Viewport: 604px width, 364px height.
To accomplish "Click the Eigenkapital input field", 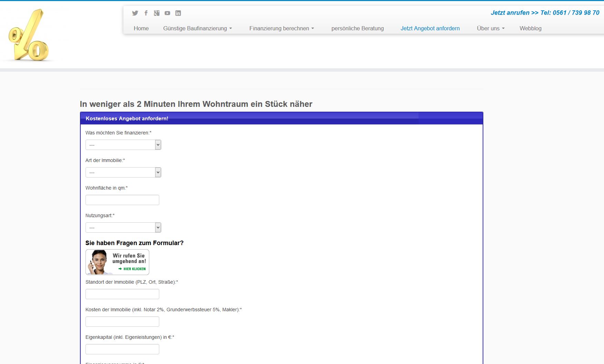I will click(122, 349).
